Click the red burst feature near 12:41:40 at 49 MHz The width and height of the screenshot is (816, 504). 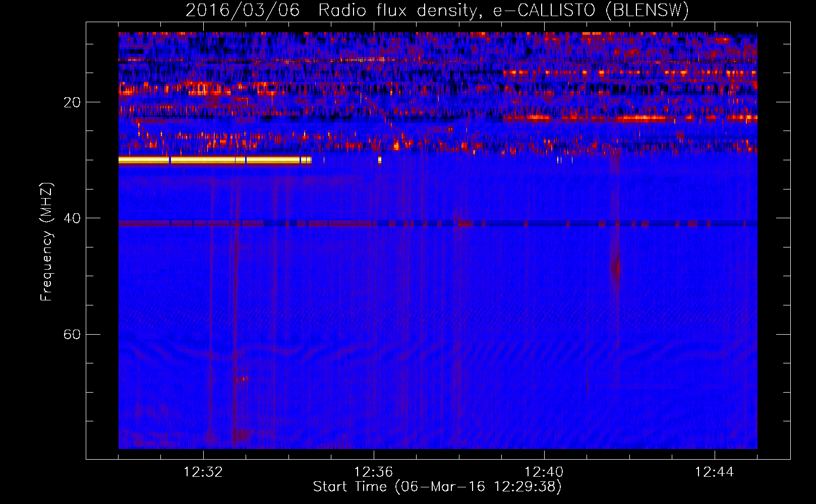[x=615, y=267]
